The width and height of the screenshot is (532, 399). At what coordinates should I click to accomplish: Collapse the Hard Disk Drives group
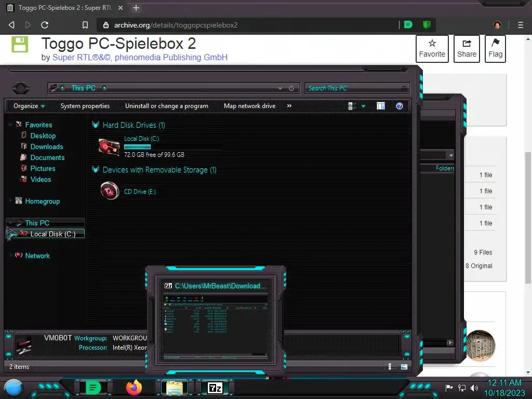click(96, 125)
